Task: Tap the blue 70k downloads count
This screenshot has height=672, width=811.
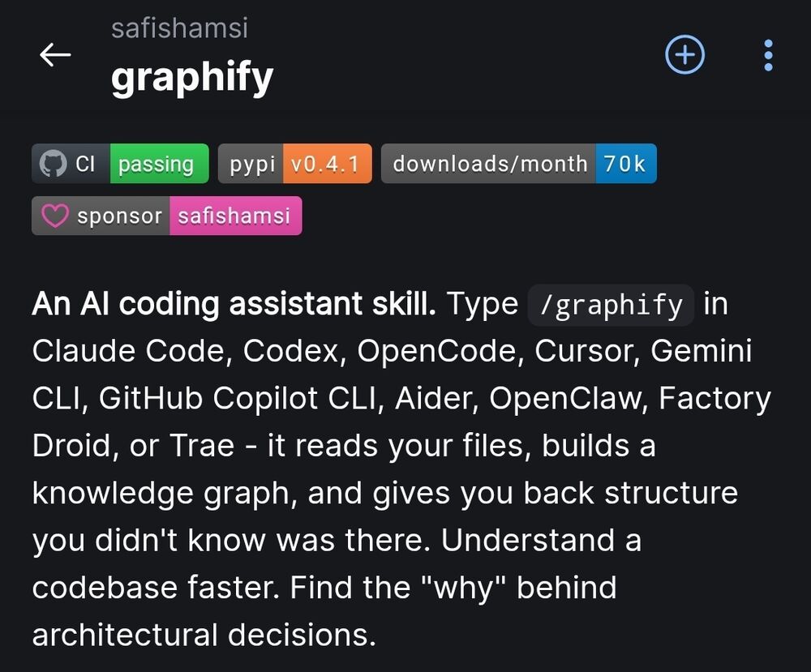Action: click(x=624, y=164)
